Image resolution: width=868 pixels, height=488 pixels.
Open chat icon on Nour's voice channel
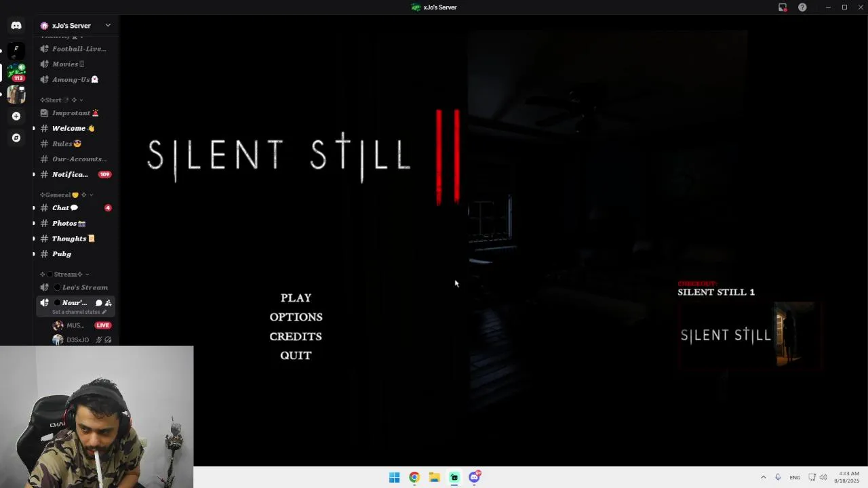coord(98,303)
